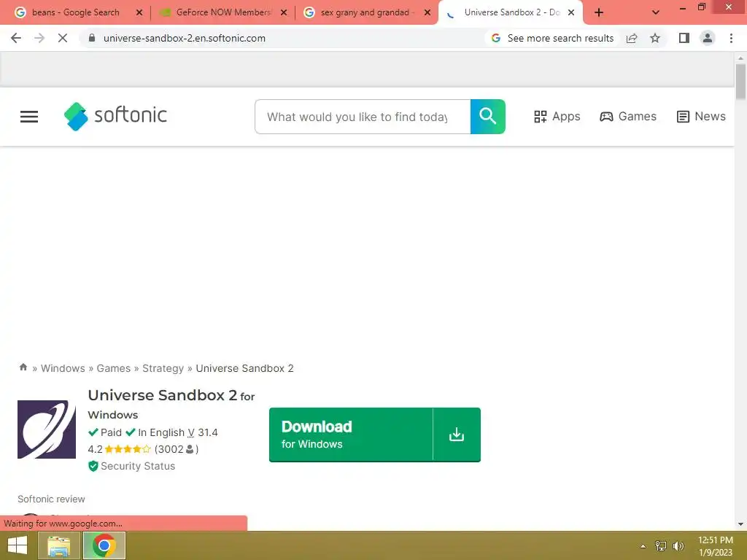747x560 pixels.
Task: Click the download arrow icon on green button
Action: tap(457, 435)
